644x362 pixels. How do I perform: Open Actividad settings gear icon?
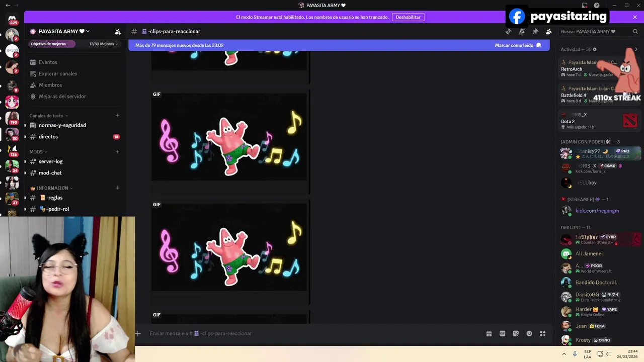595,49
